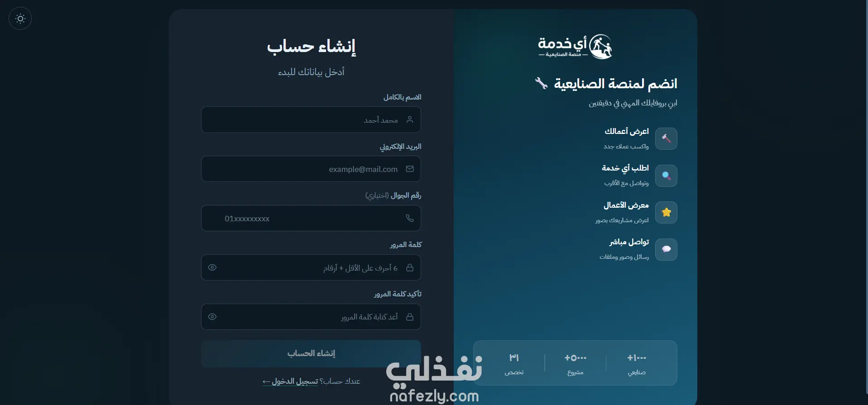Click the تأكيد كلمة المرور field label
Image resolution: width=868 pixels, height=405 pixels.
(x=398, y=294)
